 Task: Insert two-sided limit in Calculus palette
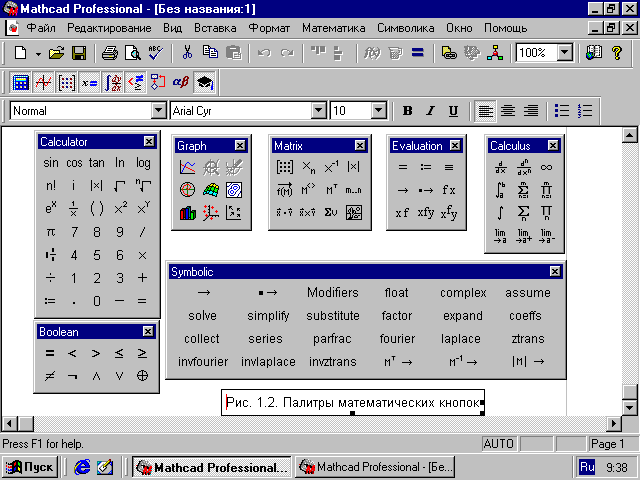point(500,236)
